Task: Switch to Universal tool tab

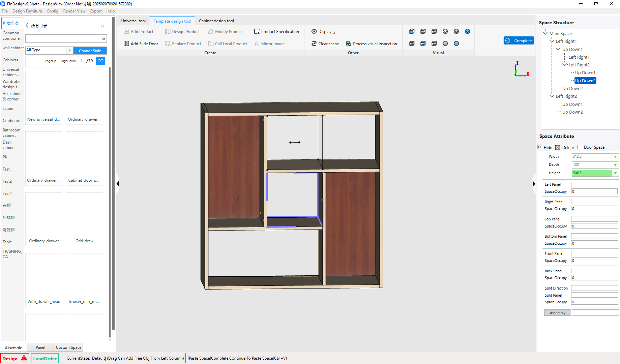Action: (x=134, y=21)
